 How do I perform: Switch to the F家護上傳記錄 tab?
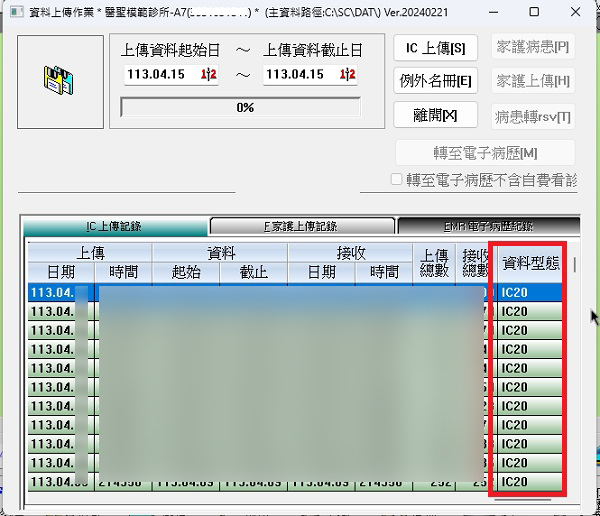coord(301,227)
